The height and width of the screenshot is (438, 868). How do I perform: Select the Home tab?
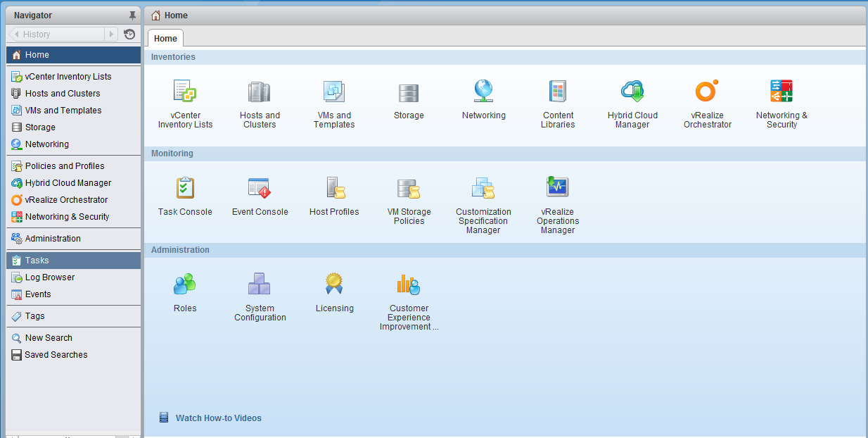166,39
